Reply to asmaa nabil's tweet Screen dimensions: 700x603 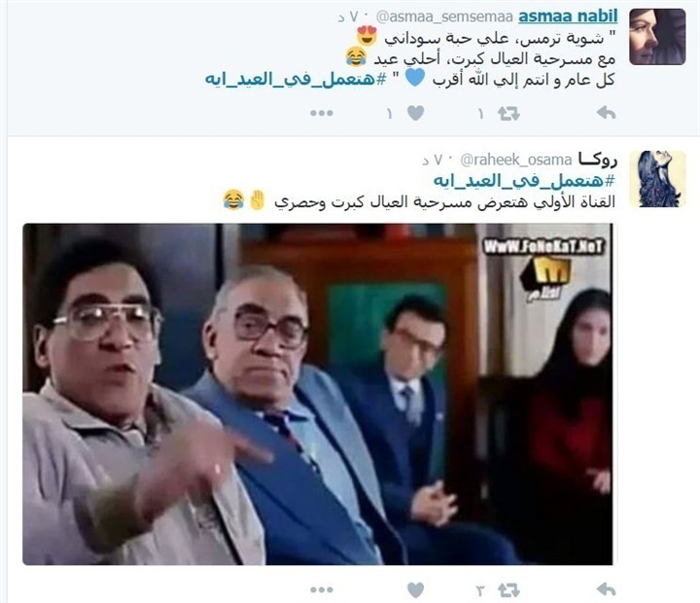606,113
